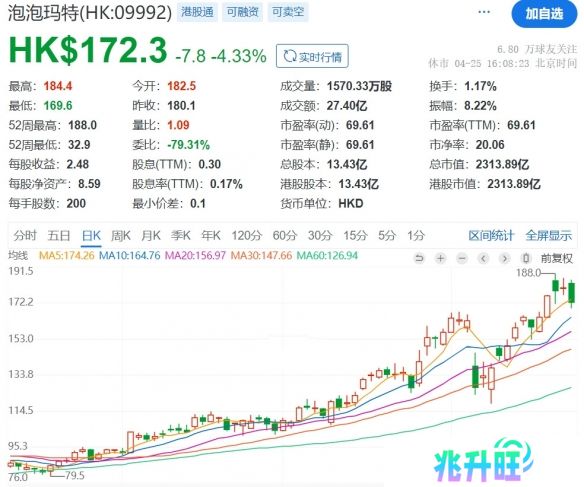
Task: Move chart right with right chevron icon
Action: (505, 258)
